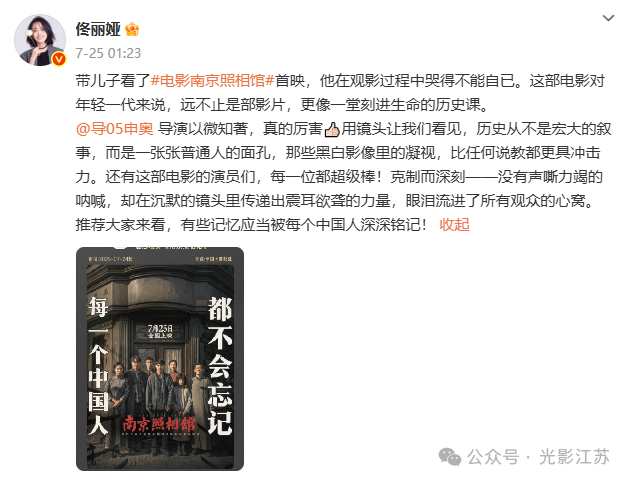Click the WeChat logo in watermark
This screenshot has height=482, width=630.
[450, 457]
